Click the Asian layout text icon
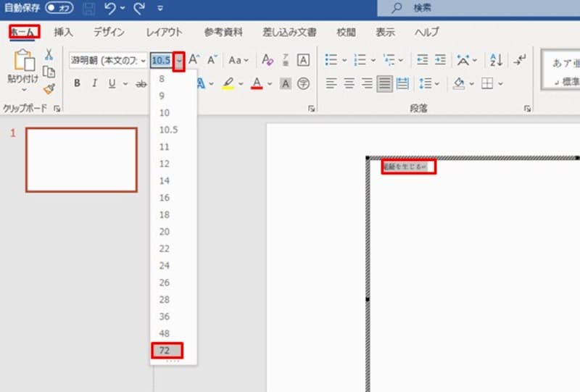The image size is (580, 392). pyautogui.click(x=463, y=59)
